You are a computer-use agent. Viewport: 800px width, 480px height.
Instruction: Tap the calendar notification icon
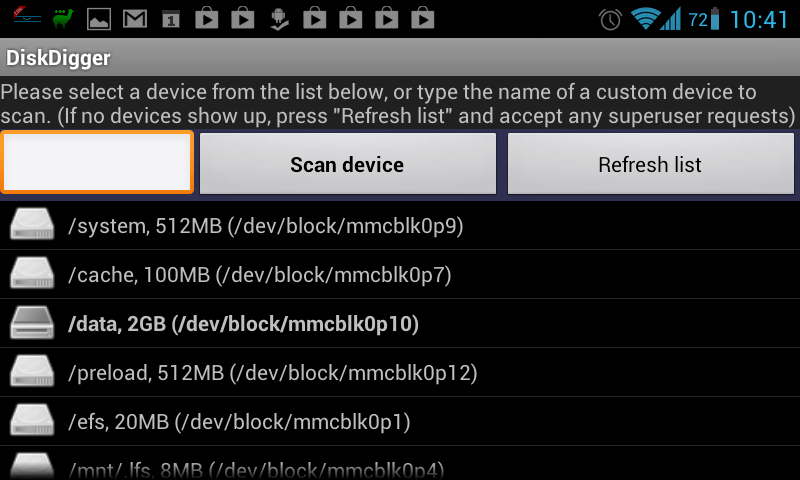click(x=171, y=20)
